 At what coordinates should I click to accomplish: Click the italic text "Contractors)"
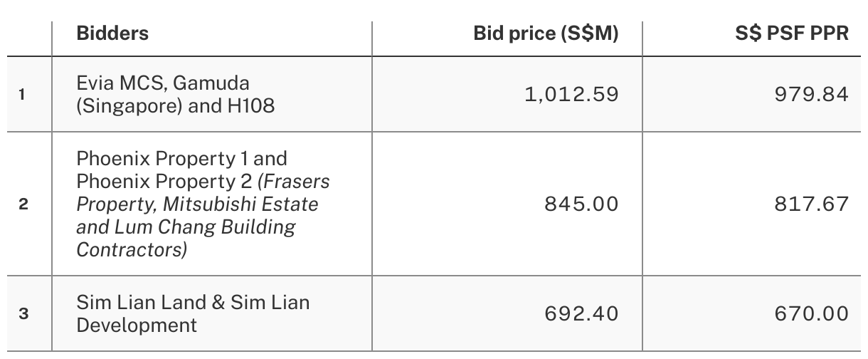click(x=132, y=251)
